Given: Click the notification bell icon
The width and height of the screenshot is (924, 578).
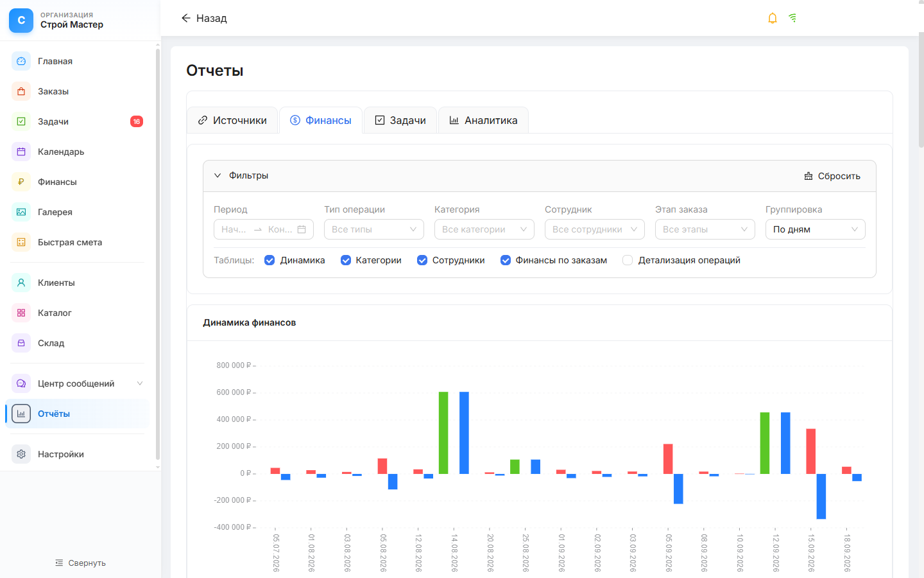Looking at the screenshot, I should pos(773,18).
